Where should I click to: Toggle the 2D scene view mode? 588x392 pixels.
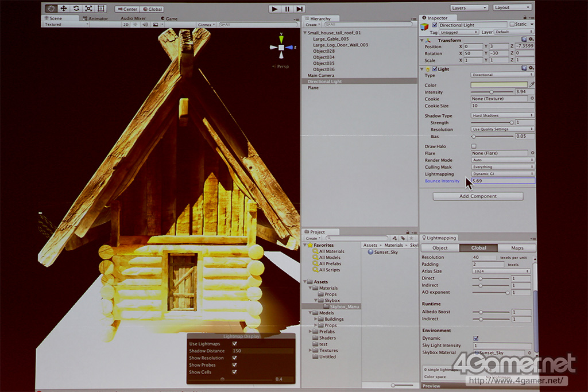(x=126, y=25)
